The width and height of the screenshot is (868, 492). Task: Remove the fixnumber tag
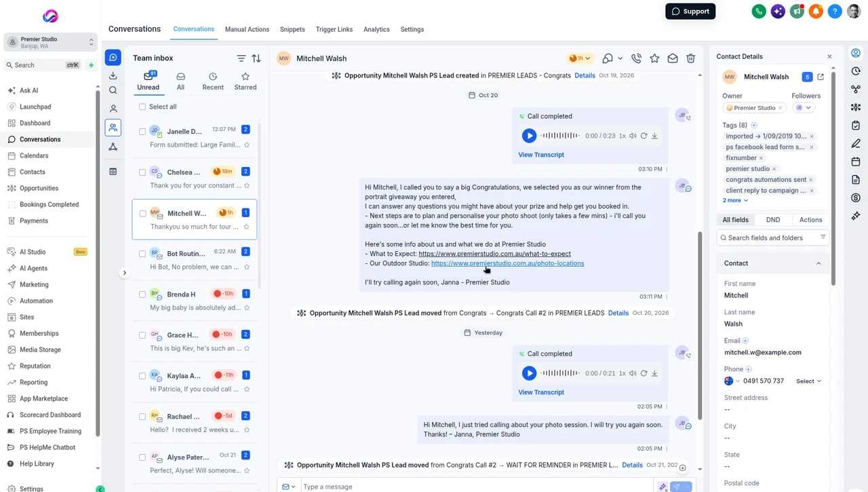point(761,158)
